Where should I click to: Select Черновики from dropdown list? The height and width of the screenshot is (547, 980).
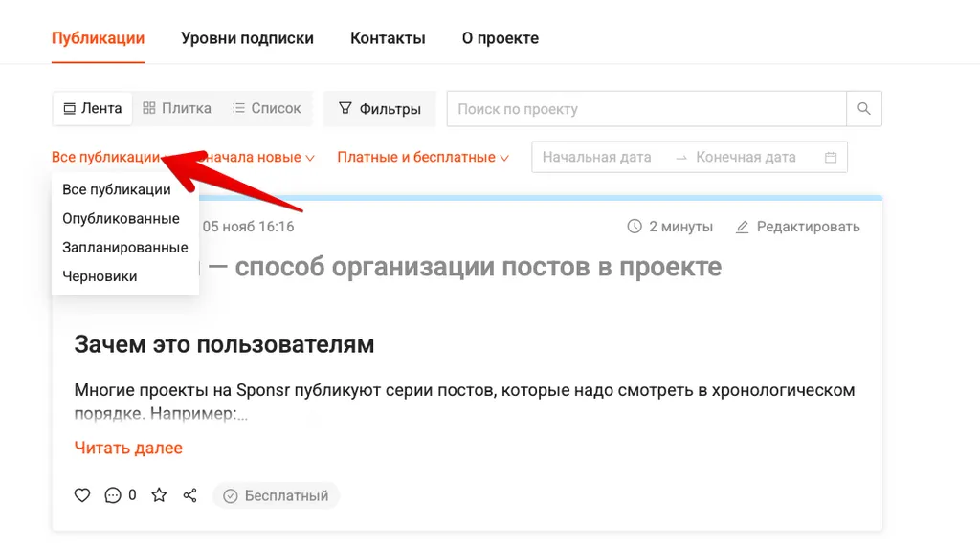100,276
